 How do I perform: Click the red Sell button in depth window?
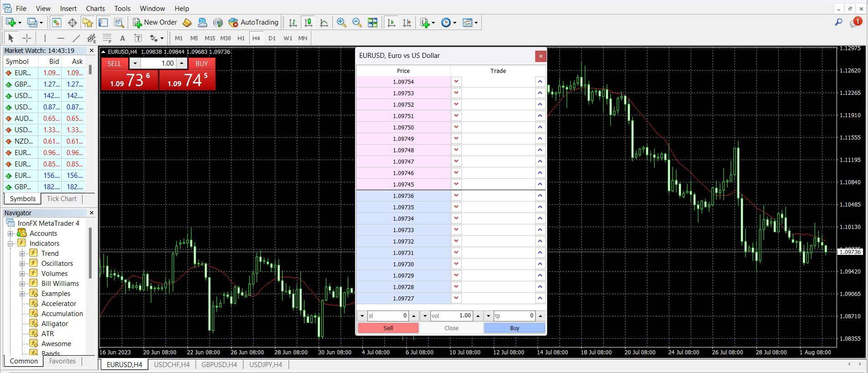(x=388, y=328)
